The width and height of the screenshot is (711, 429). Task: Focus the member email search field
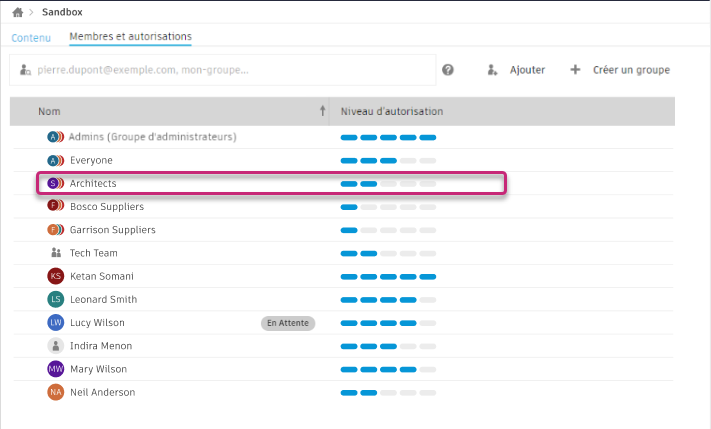(x=223, y=70)
